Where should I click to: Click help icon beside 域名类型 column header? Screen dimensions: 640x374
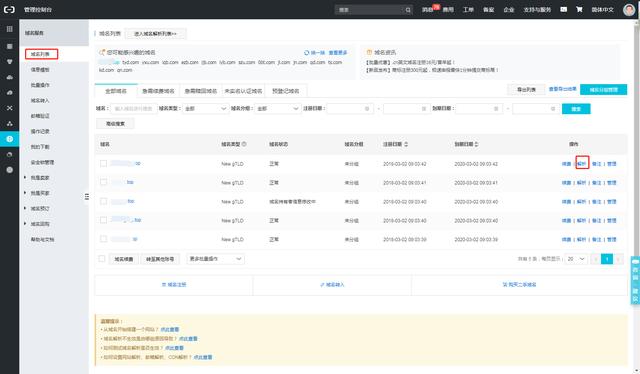pyautogui.click(x=244, y=144)
